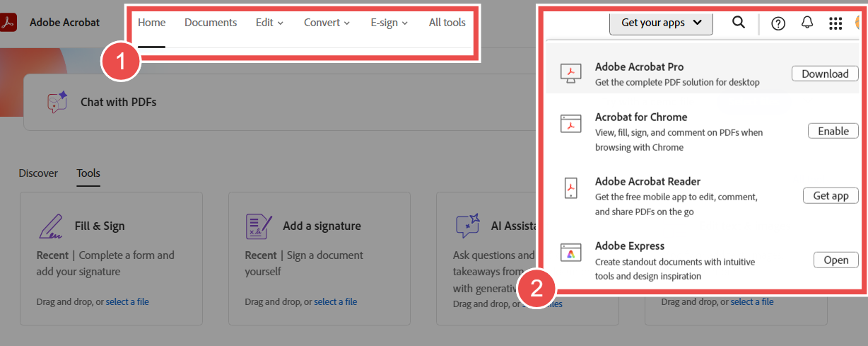The height and width of the screenshot is (346, 868).
Task: Click select a file link under Fill & Sign
Action: point(127,302)
